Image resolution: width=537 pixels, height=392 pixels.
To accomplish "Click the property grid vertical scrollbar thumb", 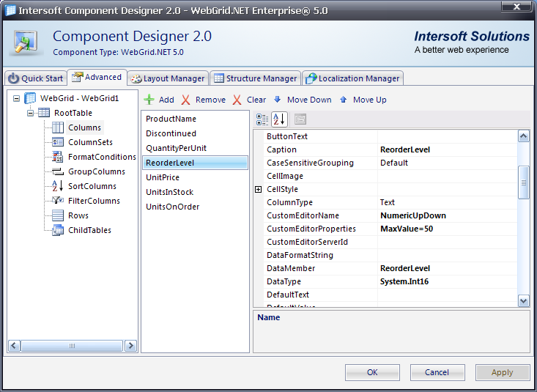I will tap(523, 182).
